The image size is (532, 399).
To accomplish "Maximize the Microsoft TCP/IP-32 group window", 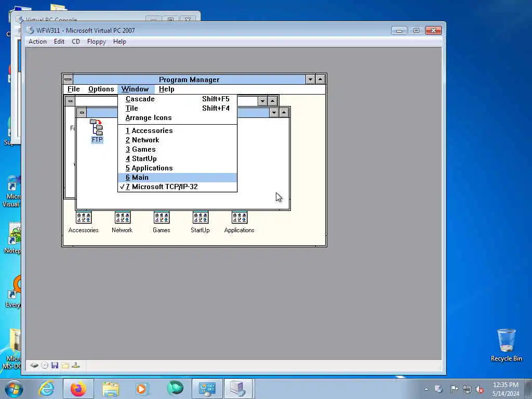I will (284, 113).
